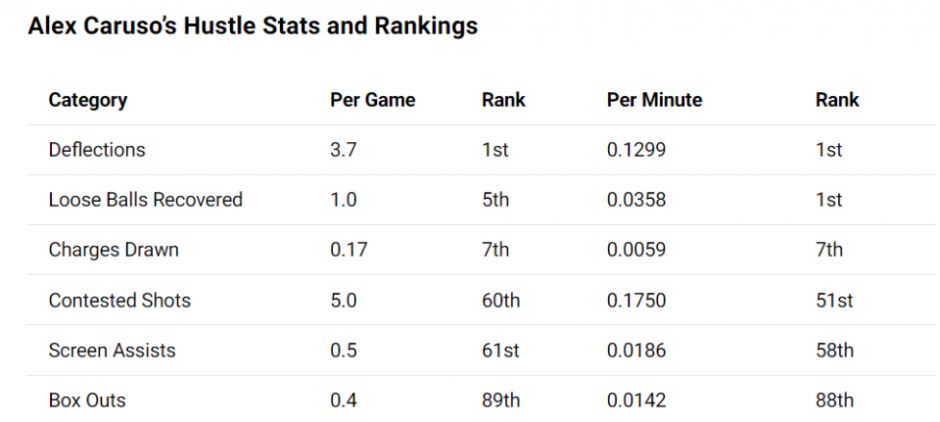Click the Box Outs row label
940x422 pixels.
pos(87,400)
